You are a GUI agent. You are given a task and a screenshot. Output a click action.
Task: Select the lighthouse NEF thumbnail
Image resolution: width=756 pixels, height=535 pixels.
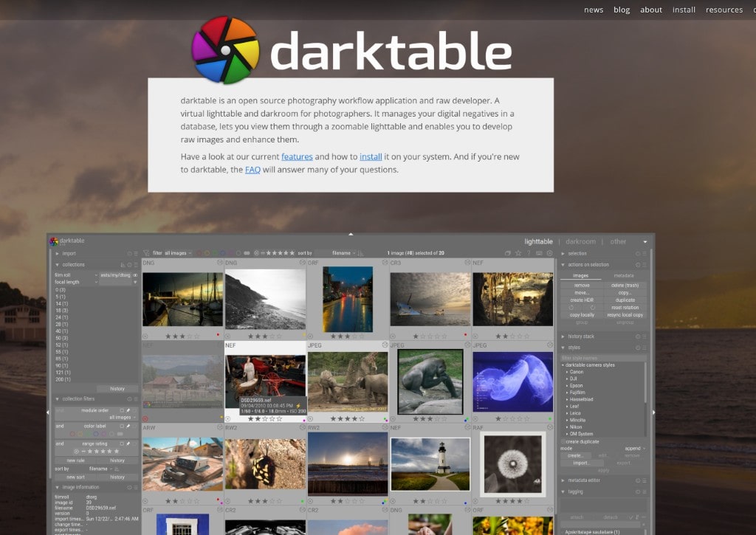coord(430,463)
